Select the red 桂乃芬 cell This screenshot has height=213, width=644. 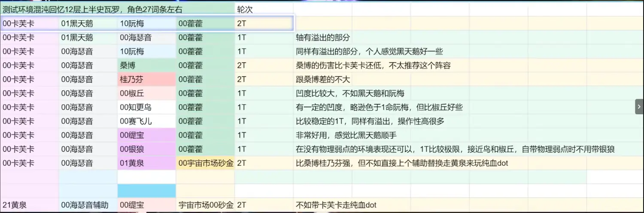coord(146,79)
